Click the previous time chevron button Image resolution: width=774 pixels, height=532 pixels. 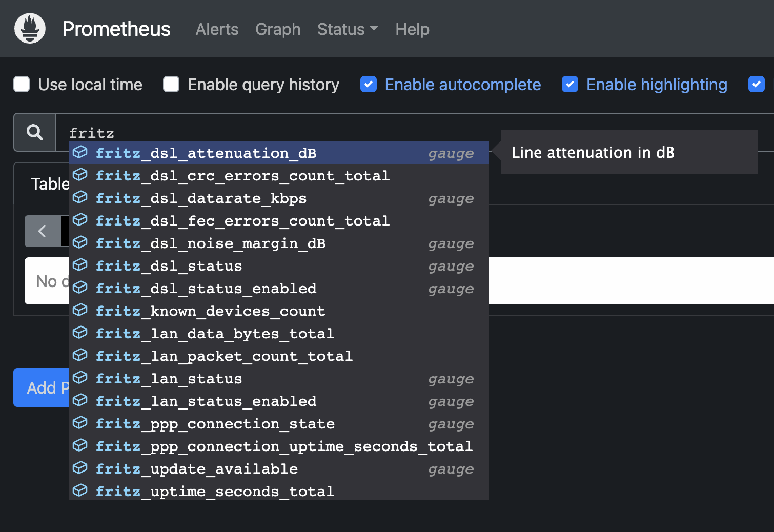[43, 231]
